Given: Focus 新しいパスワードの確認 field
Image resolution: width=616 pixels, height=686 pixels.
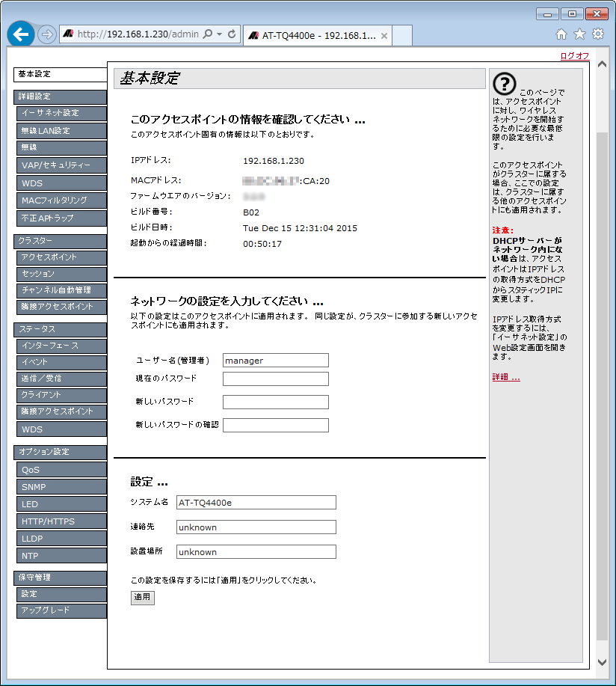Looking at the screenshot, I should click(x=276, y=425).
